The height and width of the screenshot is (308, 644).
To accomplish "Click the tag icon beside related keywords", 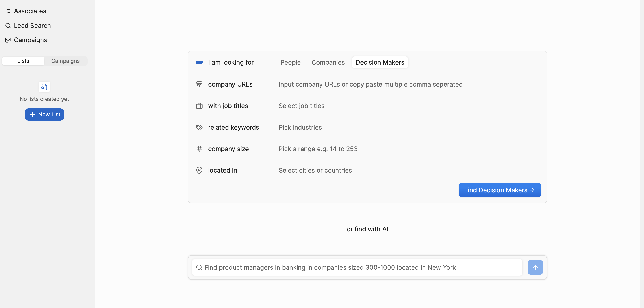I will point(199,127).
